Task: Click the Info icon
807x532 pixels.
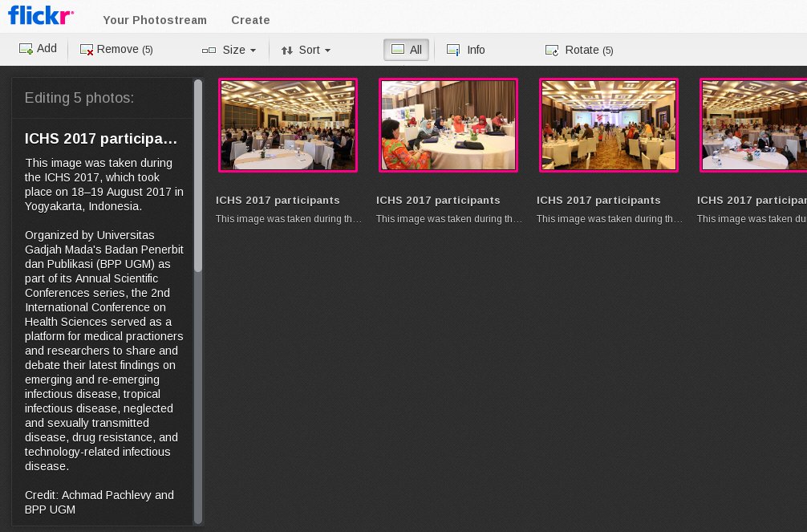Action: (453, 50)
